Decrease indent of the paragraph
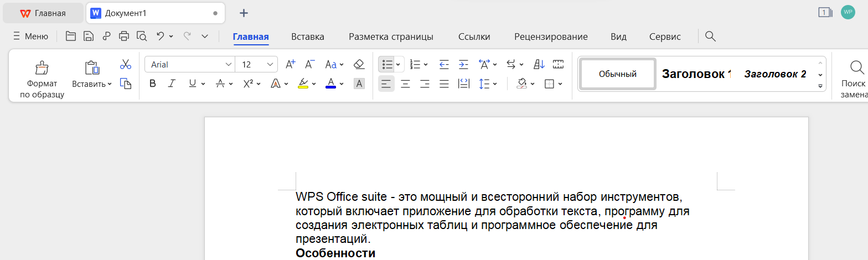This screenshot has width=868, height=260. click(444, 65)
